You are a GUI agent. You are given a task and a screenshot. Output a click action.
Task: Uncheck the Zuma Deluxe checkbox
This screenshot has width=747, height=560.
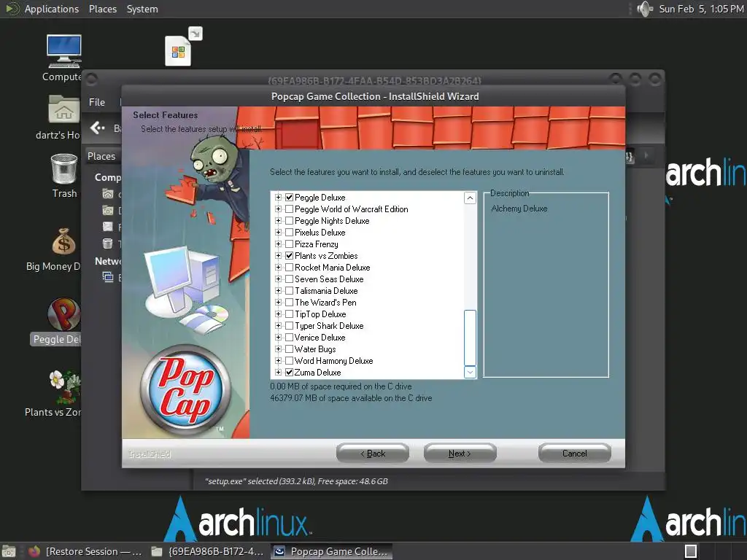(x=289, y=373)
